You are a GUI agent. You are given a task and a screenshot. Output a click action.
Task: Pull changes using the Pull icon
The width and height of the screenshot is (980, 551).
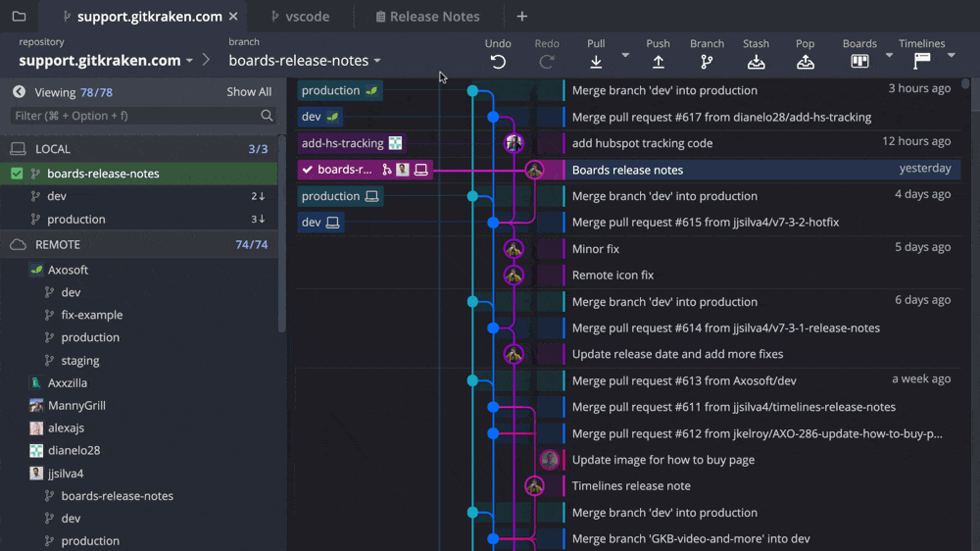tap(596, 62)
